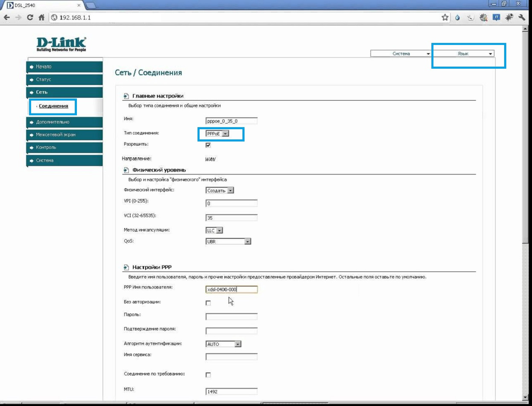The width and height of the screenshot is (532, 406).
Task: Toggle the Разрешить checkbox
Action: (208, 145)
